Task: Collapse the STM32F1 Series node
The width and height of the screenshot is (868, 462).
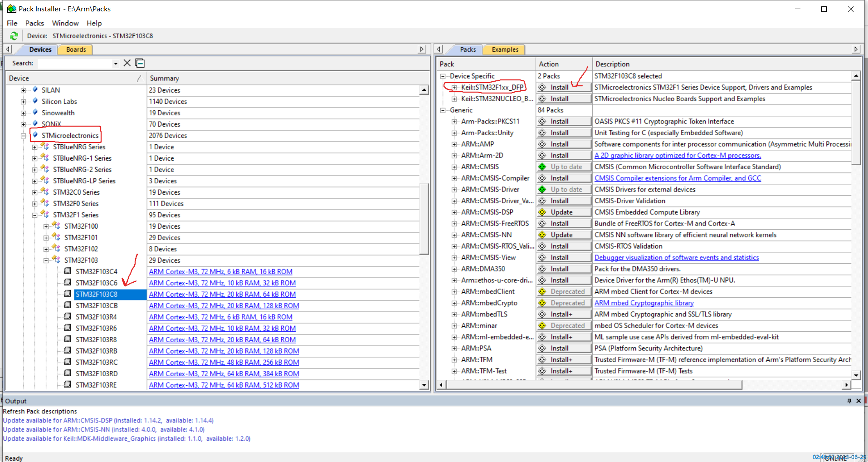Action: pos(35,215)
